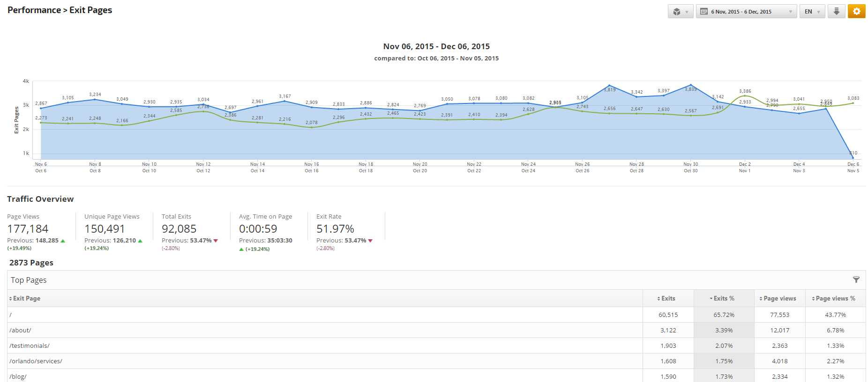Sort table by Exits % column
The height and width of the screenshot is (382, 868).
tap(724, 299)
